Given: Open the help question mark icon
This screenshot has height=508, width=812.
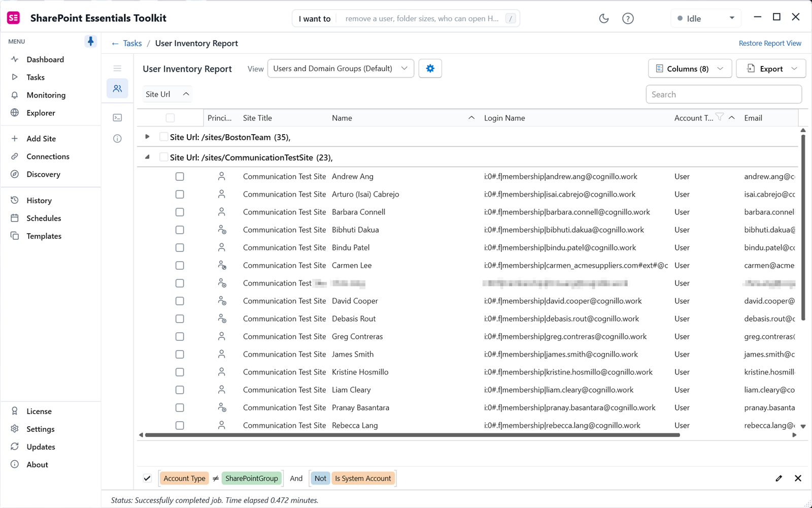Looking at the screenshot, I should 628,19.
